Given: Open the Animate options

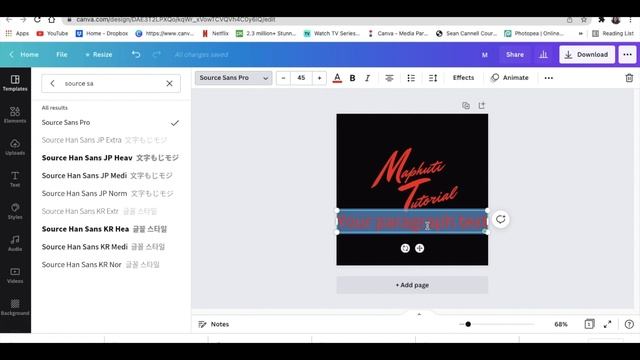Looking at the screenshot, I should coord(510,78).
